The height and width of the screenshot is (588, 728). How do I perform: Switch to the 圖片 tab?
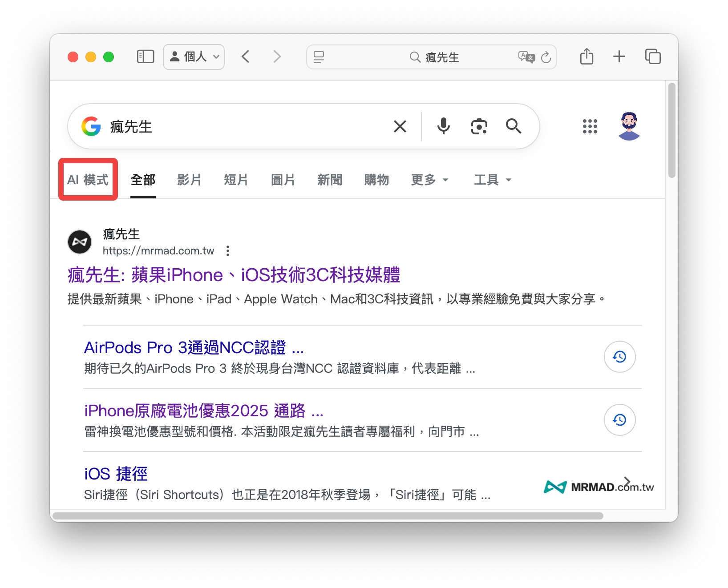tap(283, 180)
